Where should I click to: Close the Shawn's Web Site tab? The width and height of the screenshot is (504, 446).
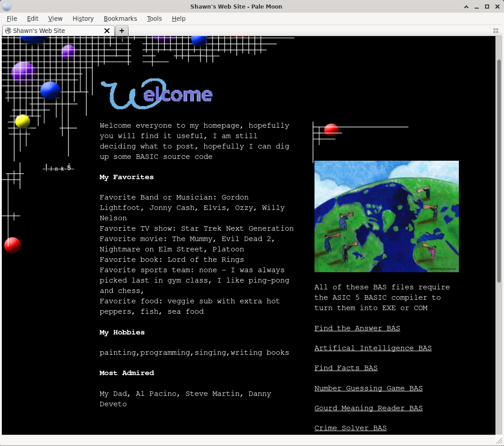(x=107, y=31)
